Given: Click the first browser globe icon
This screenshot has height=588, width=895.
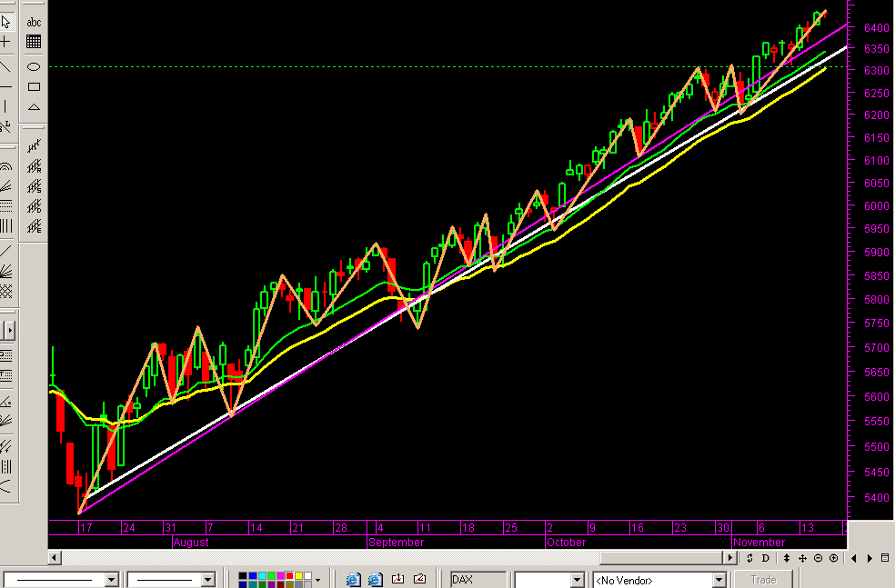Looking at the screenshot, I should pos(353,580).
